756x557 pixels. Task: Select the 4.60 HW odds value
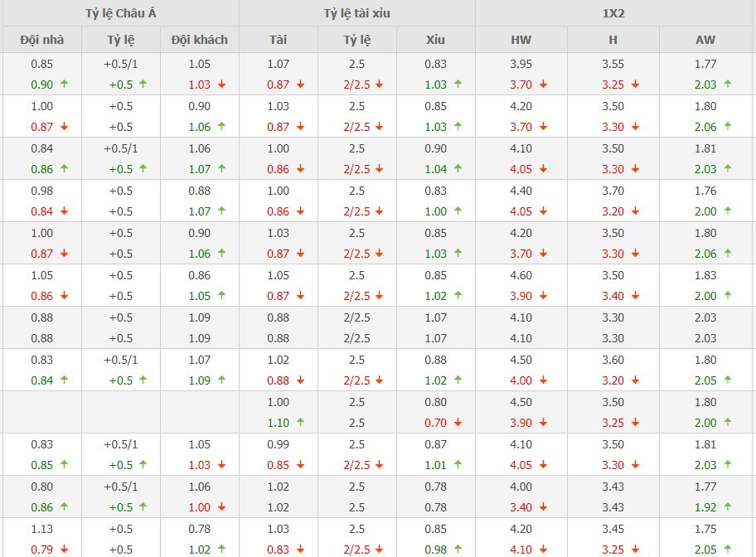(x=521, y=274)
